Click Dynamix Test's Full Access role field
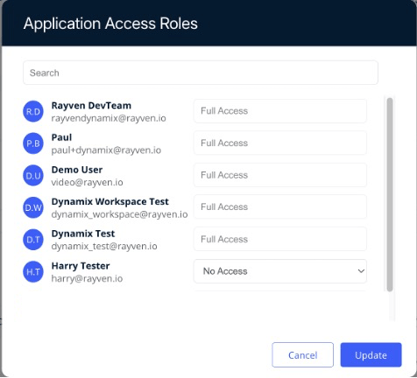This screenshot has height=378, width=417. click(x=280, y=239)
